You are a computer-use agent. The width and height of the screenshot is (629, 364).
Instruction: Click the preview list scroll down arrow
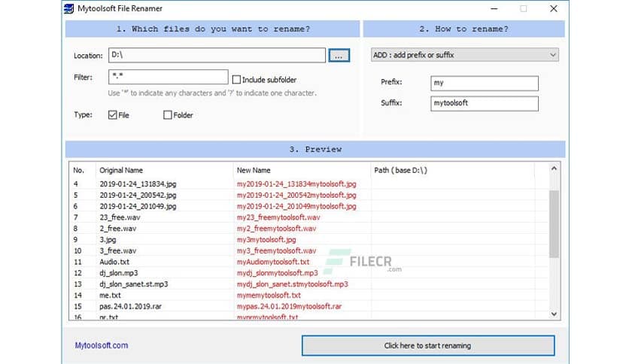(x=554, y=314)
